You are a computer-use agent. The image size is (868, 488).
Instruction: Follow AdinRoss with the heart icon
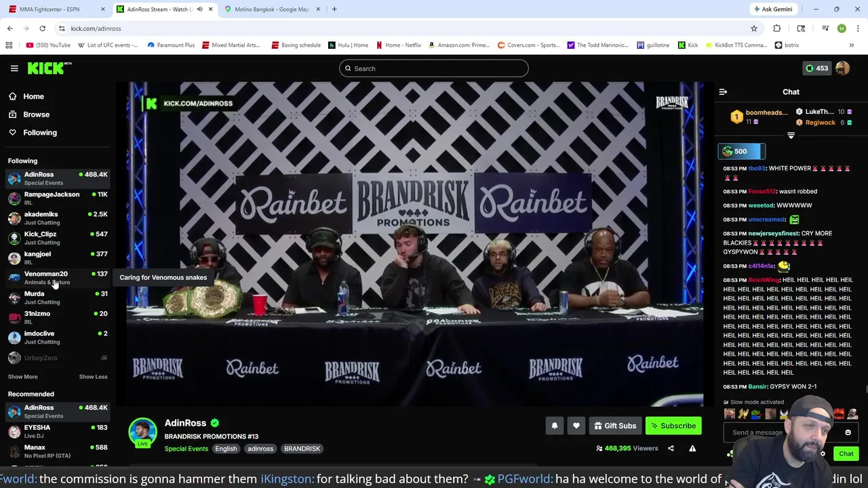click(576, 426)
